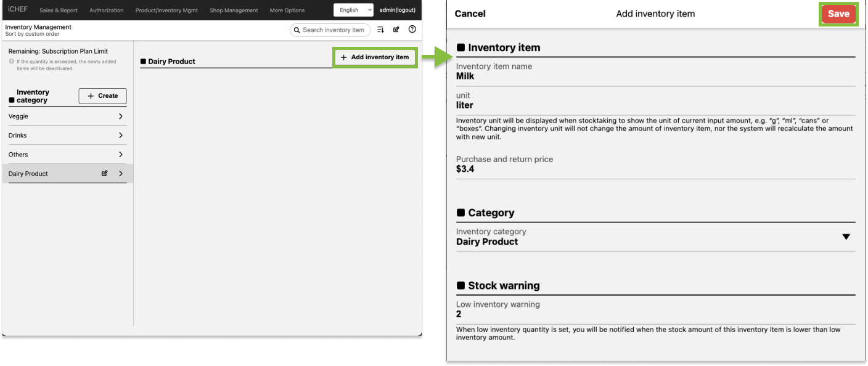Click the admin(logout) link
Viewport: 868px width, 366px height.
[397, 10]
